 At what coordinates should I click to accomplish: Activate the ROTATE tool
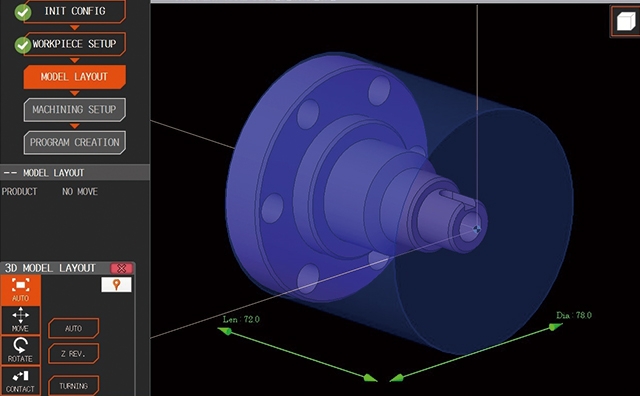[x=20, y=351]
